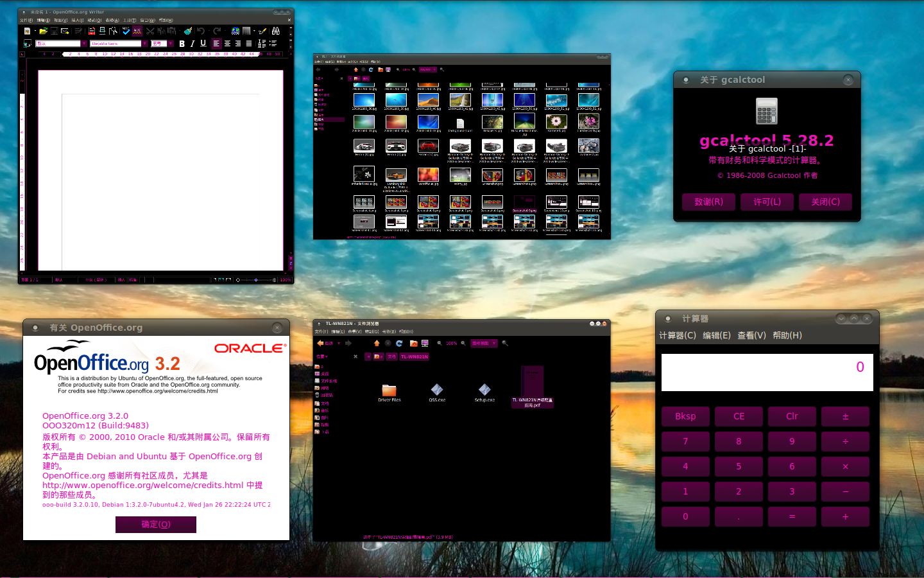Open the File menu in Writer

click(x=26, y=20)
